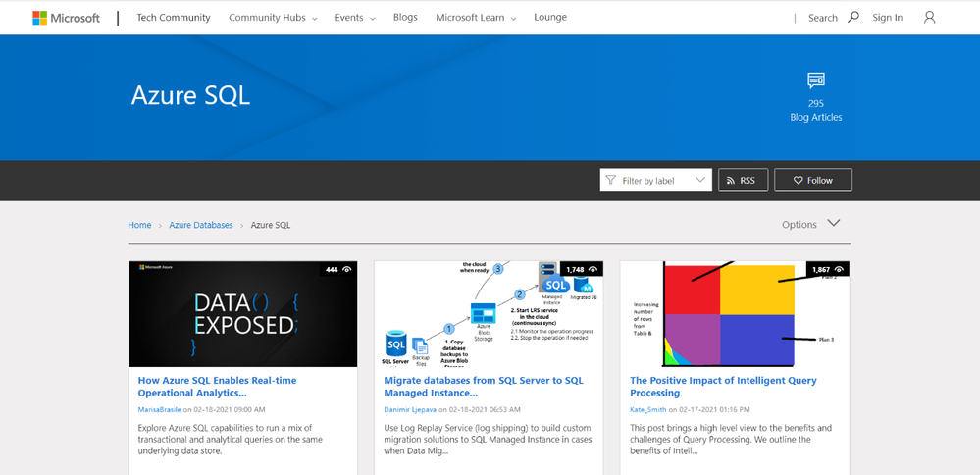Screen dimensions: 980x475
Task: Click the Search label
Action: (822, 18)
